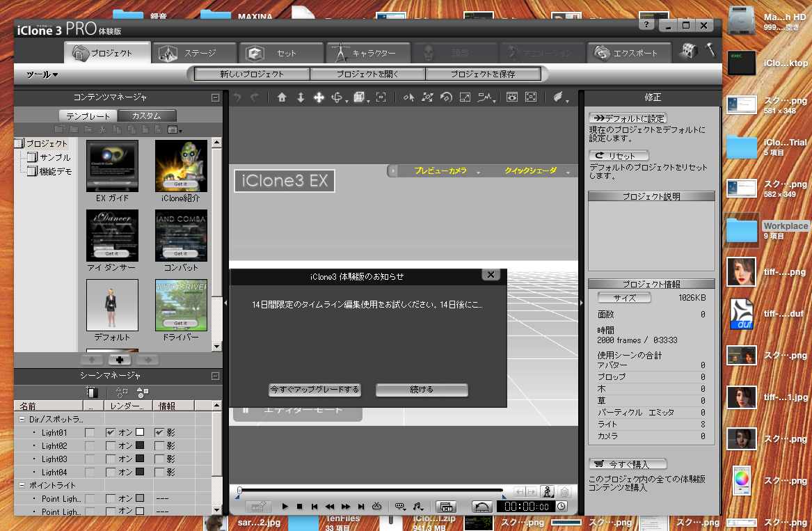Click the 続ける button in dialog
Image resolution: width=812 pixels, height=531 pixels.
pos(422,390)
